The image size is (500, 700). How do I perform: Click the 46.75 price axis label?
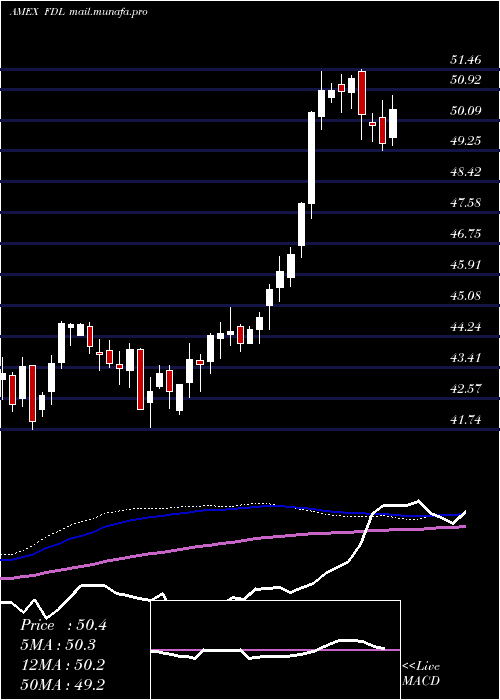466,233
